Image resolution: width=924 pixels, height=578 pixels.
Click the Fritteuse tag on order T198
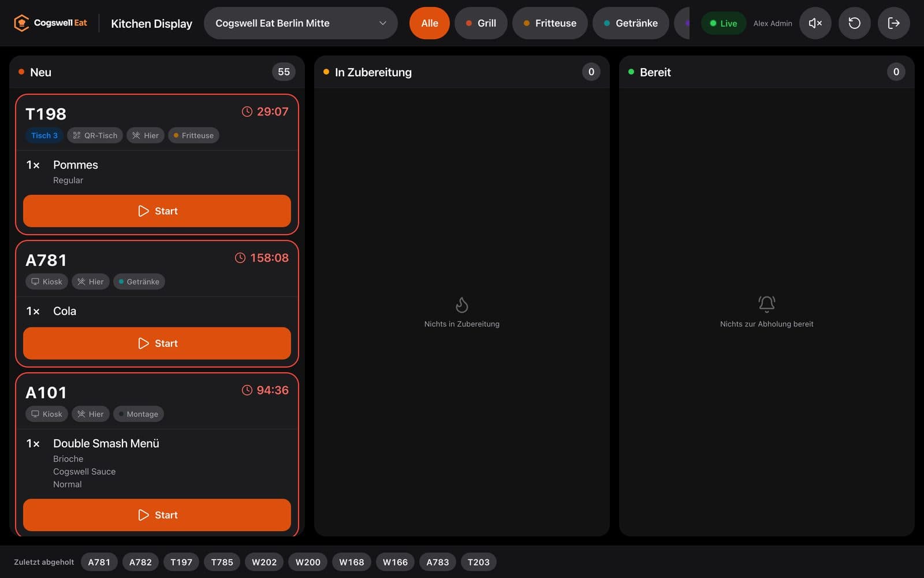point(193,135)
